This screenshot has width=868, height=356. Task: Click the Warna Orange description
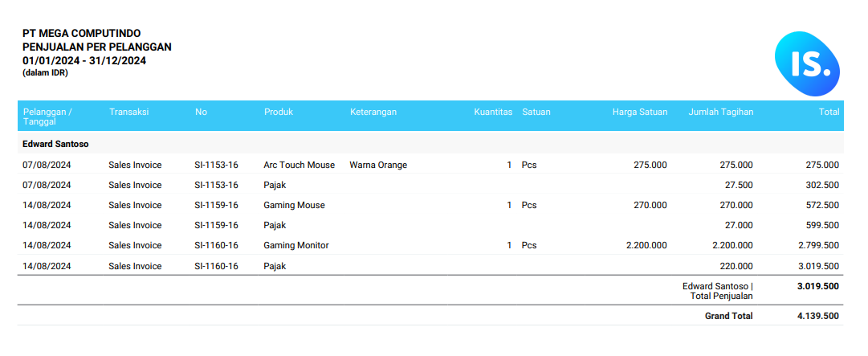point(378,165)
